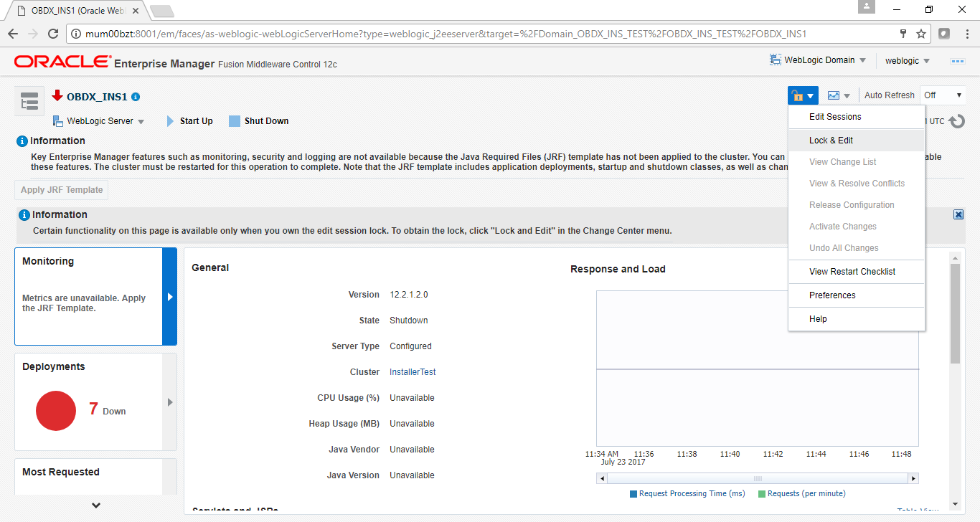This screenshot has height=522, width=980.
Task: Click chart scroll left arrow
Action: pyautogui.click(x=601, y=478)
